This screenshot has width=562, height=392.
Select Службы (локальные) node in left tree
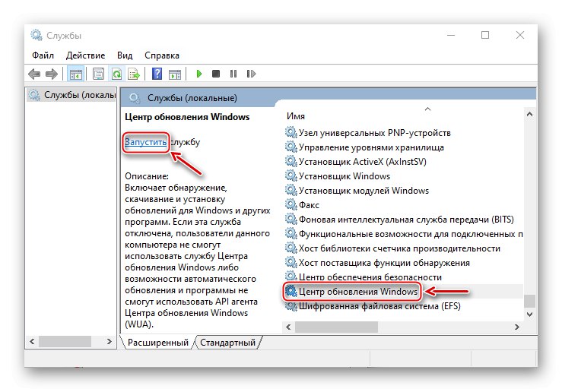coord(72,95)
